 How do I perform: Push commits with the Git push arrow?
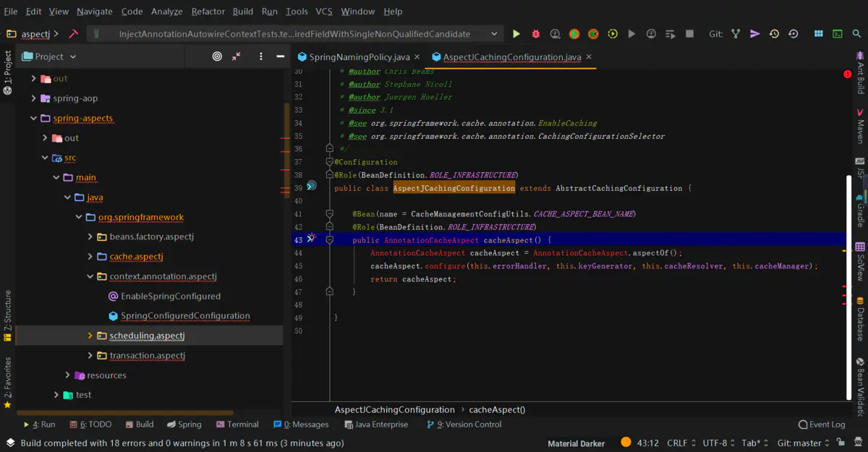[x=754, y=34]
